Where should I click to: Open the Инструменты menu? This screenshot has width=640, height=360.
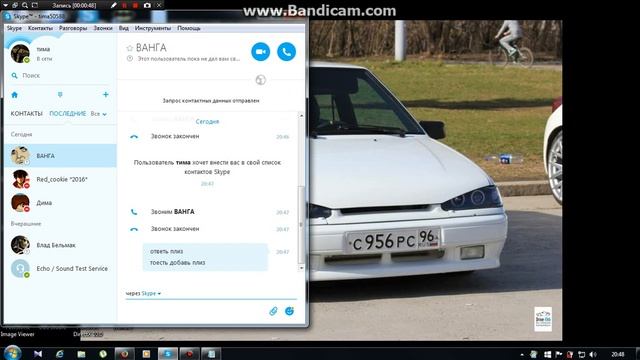pos(153,28)
